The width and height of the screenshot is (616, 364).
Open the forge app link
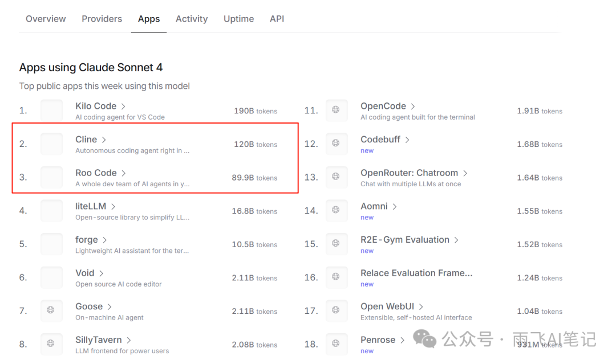click(87, 240)
